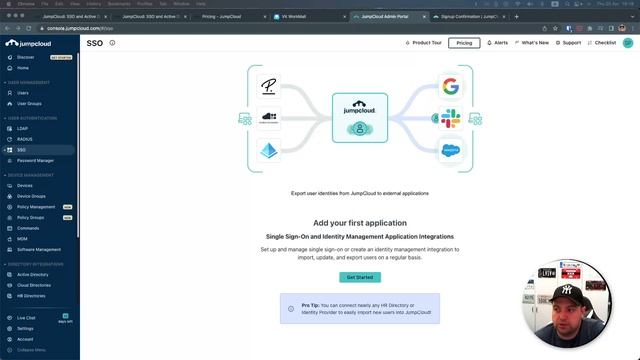Open the user avatar menu
The image size is (640, 360).
[x=628, y=43]
